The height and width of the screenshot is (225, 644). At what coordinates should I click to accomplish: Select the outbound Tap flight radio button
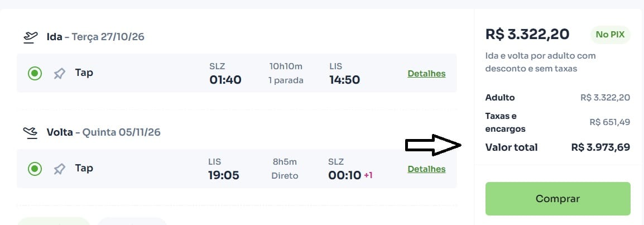(x=35, y=73)
